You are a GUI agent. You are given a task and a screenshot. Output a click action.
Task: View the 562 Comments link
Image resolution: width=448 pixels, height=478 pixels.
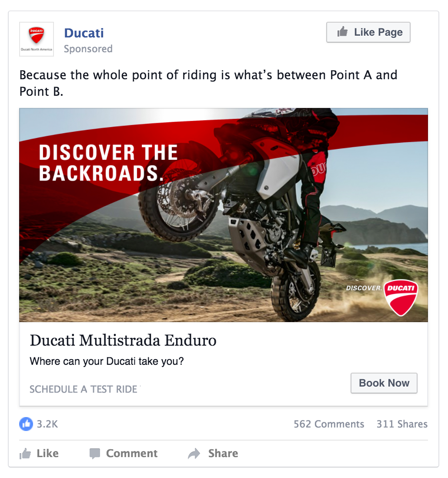click(x=329, y=424)
